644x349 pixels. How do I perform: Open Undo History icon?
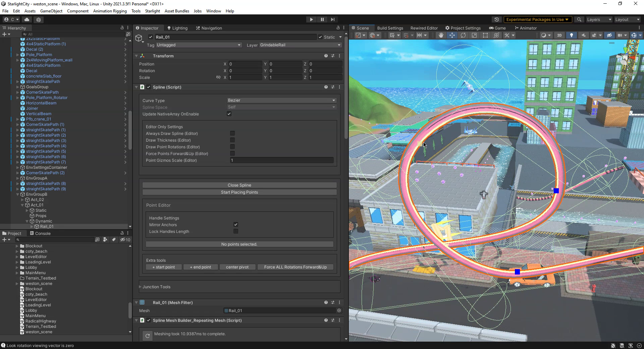point(497,19)
